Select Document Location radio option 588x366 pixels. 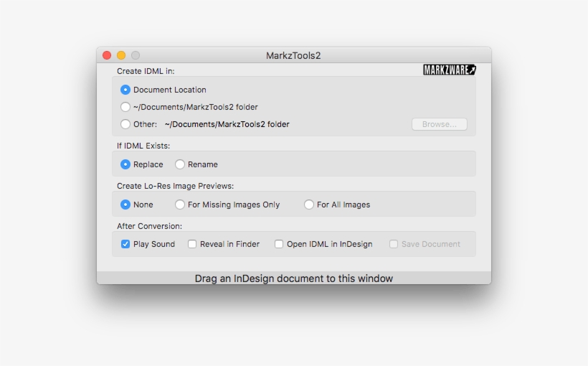[125, 90]
